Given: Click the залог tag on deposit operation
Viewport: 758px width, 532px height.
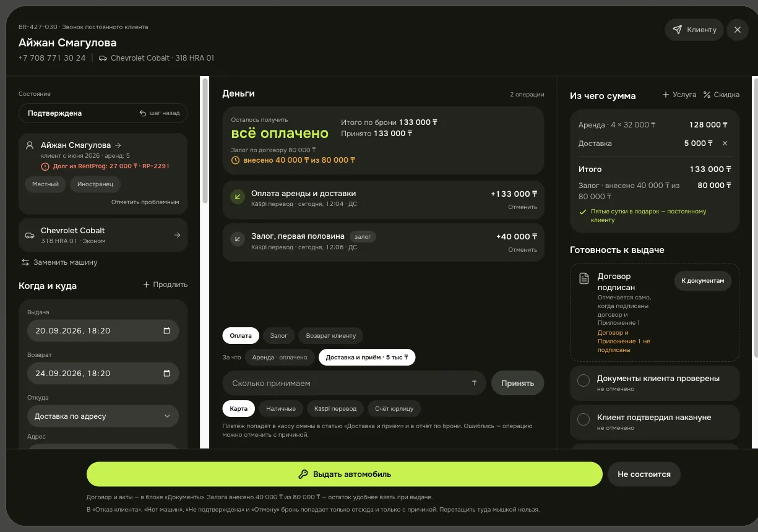Looking at the screenshot, I should click(363, 236).
